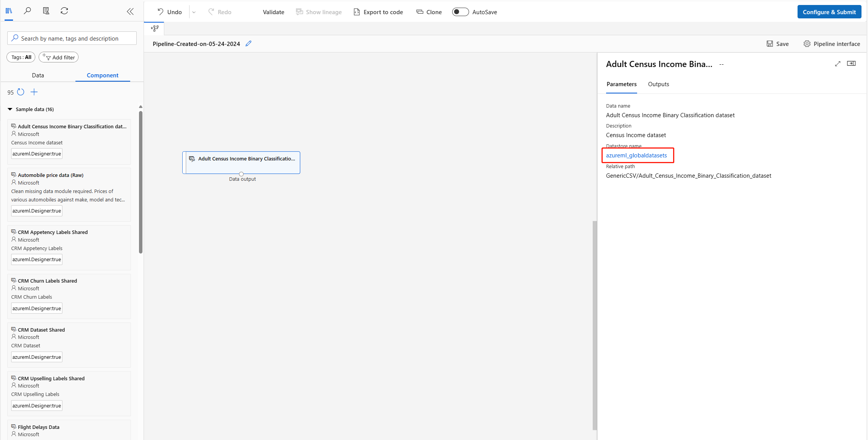Switch to the Data tab
Image resolution: width=868 pixels, height=440 pixels.
[38, 75]
